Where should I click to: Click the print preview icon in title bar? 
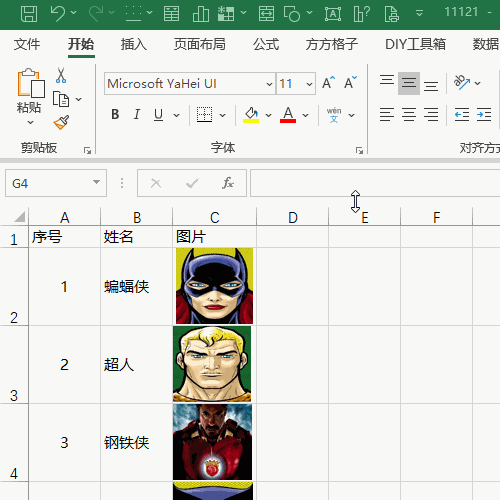391,14
